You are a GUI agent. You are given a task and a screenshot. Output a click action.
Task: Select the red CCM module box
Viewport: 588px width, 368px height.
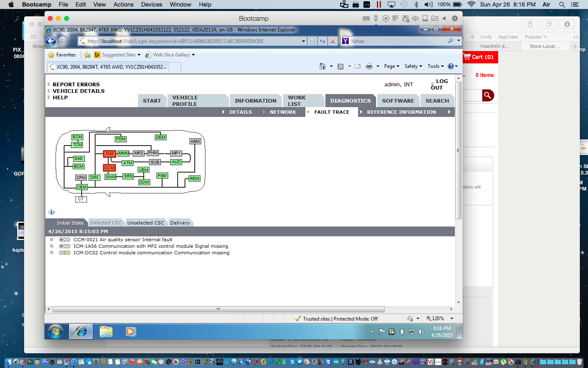[109, 168]
